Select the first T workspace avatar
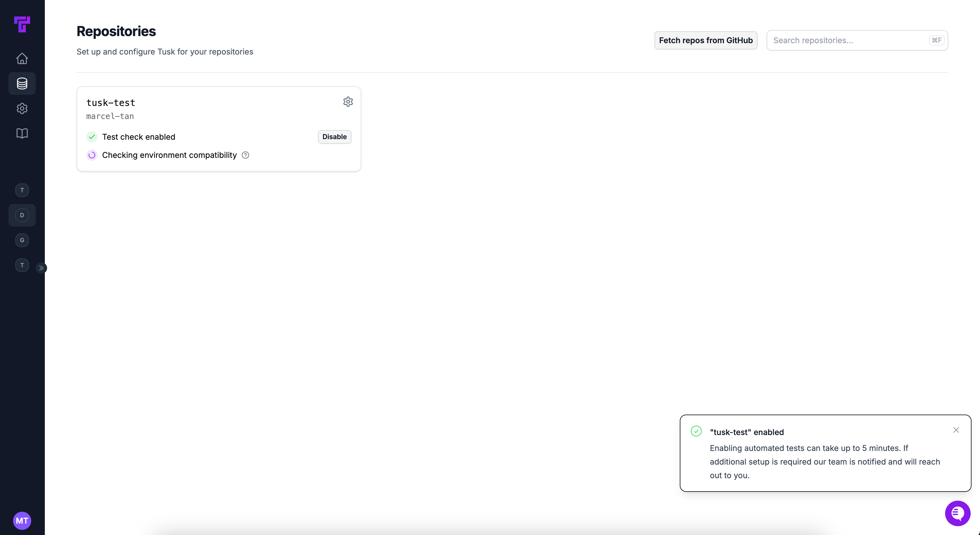 point(22,190)
